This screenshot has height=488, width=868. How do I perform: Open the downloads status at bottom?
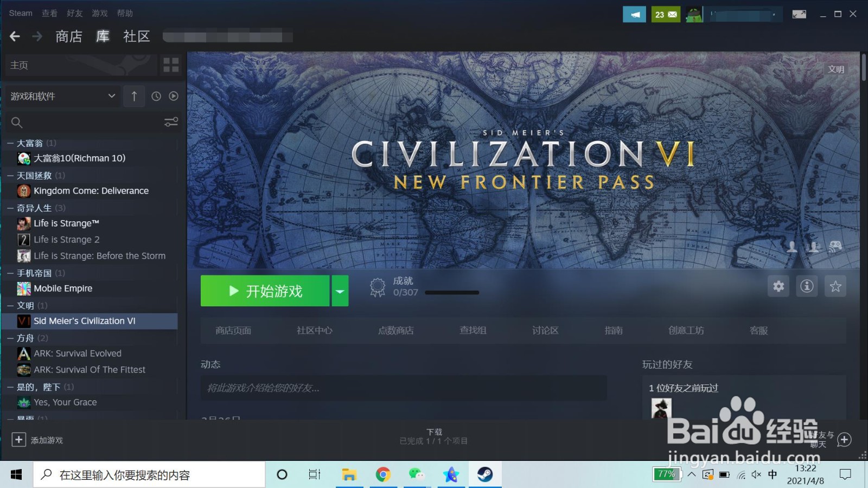click(434, 436)
